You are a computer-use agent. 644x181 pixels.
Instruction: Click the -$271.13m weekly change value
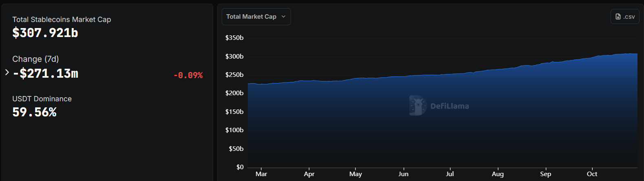45,74
